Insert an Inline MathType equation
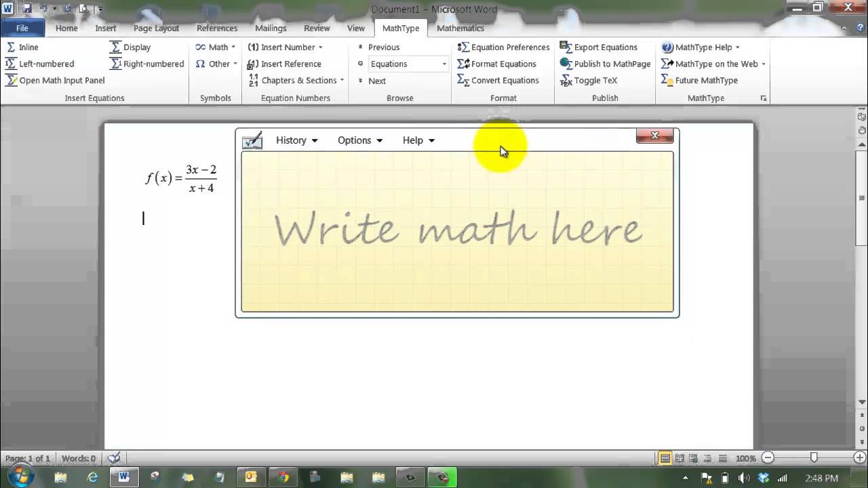Image resolution: width=868 pixels, height=488 pixels. click(22, 47)
